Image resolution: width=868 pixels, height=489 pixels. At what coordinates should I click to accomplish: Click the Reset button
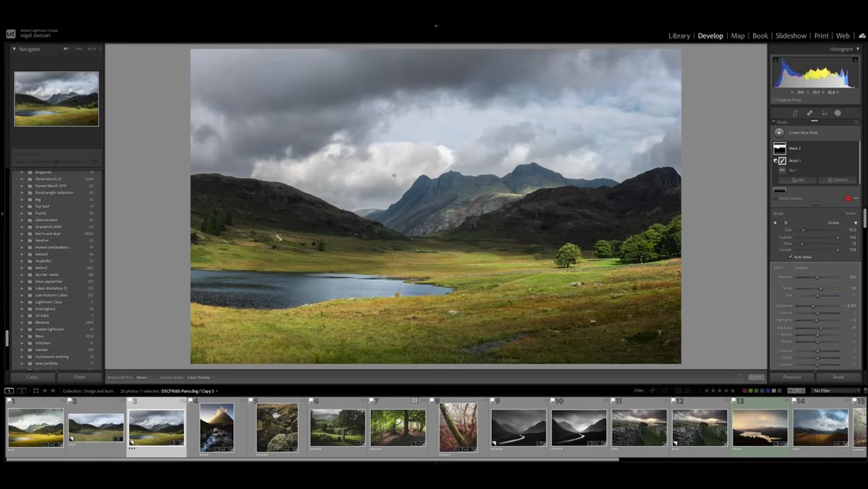point(839,377)
